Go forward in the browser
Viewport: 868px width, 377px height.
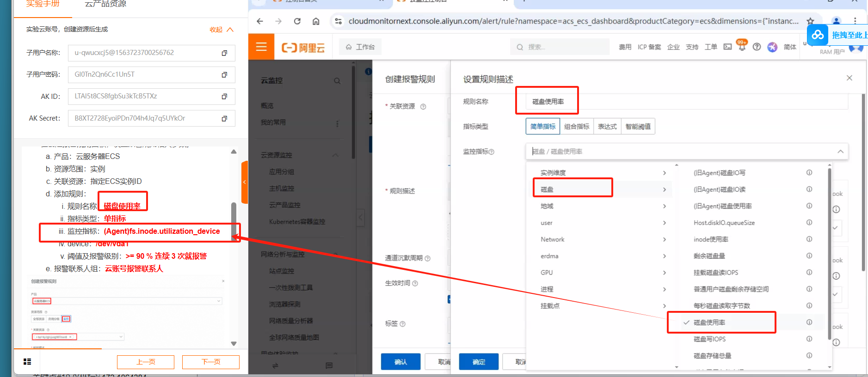point(278,21)
